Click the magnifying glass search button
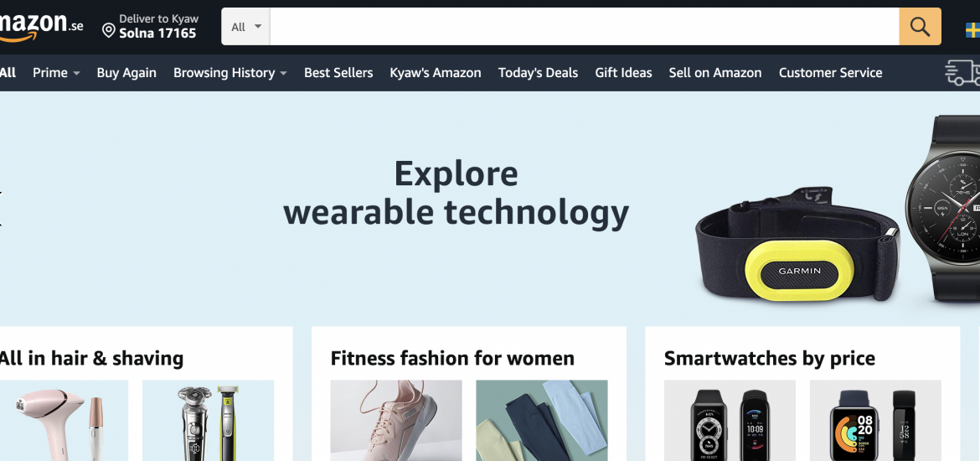980x461 pixels. point(920,26)
